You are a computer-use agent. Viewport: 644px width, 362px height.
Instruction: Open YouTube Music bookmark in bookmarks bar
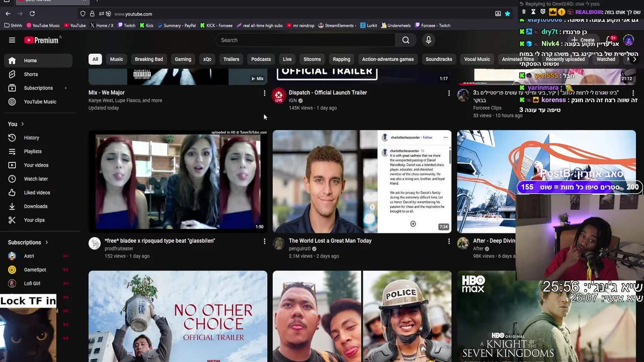click(43, 26)
